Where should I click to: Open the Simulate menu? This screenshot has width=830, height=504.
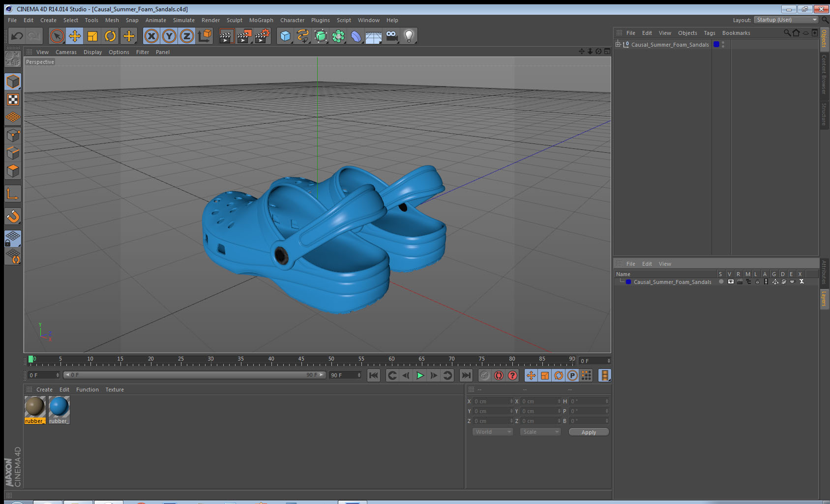click(184, 20)
